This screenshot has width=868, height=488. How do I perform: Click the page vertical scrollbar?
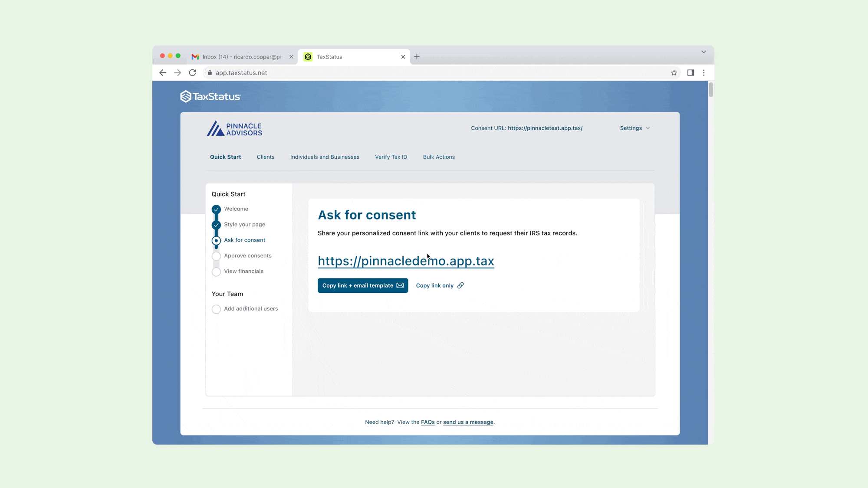711,90
